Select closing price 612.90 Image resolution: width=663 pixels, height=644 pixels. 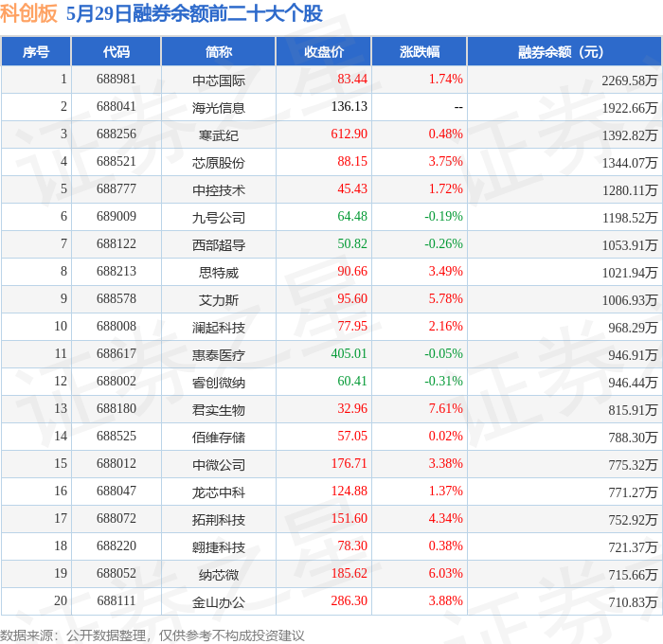[349, 134]
